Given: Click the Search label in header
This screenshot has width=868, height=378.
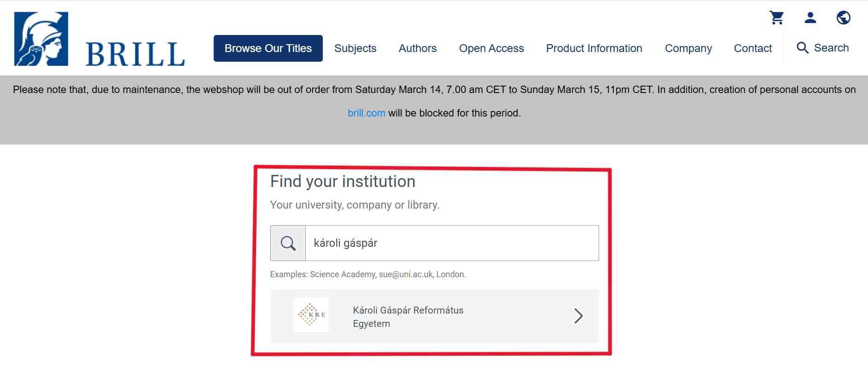Looking at the screenshot, I should click(x=831, y=48).
